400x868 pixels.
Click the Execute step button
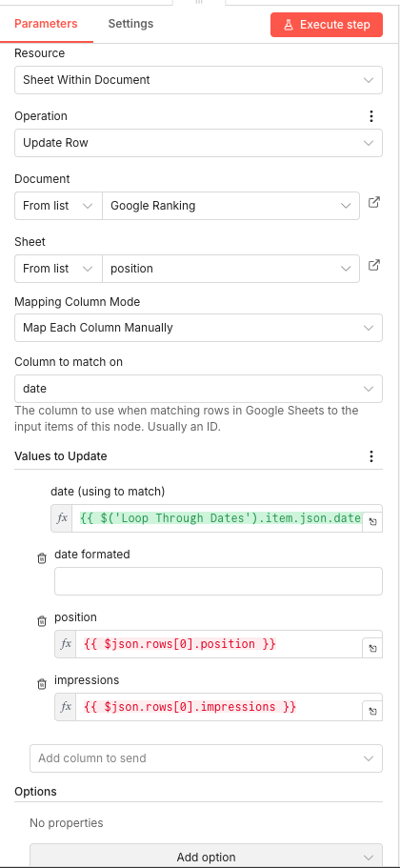coord(327,25)
